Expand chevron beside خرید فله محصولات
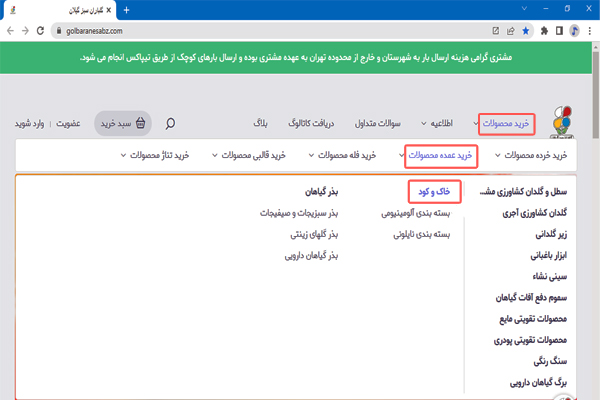 [311, 155]
